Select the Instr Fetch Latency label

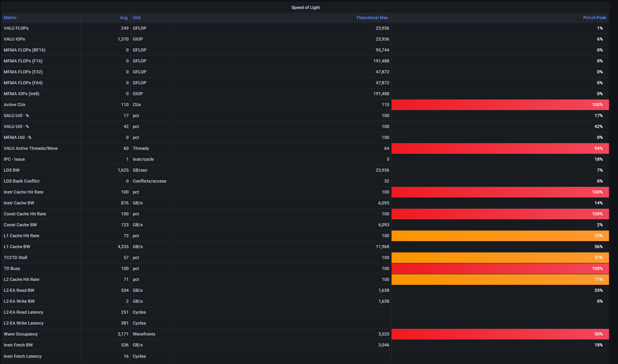point(23,356)
